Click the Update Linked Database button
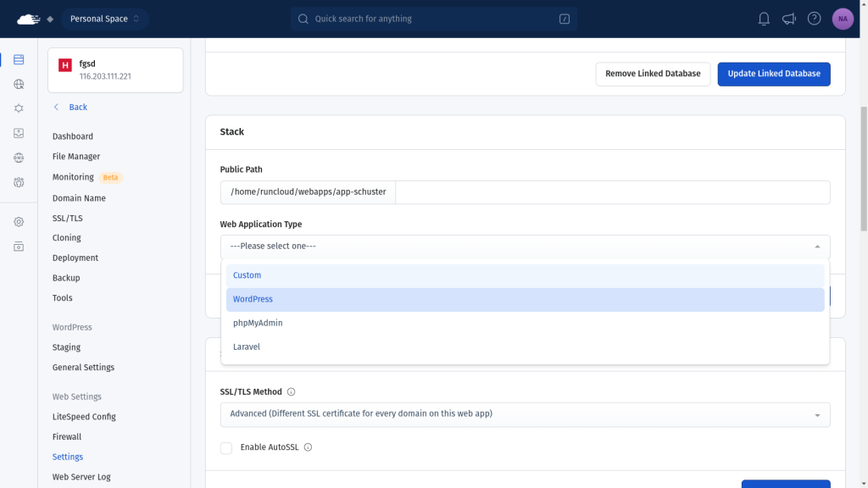 pos(773,74)
